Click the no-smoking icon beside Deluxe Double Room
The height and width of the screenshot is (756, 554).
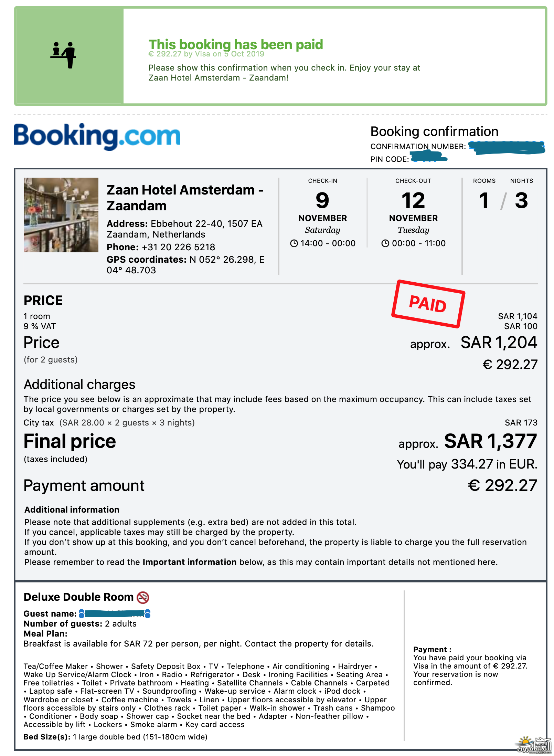pyautogui.click(x=143, y=598)
